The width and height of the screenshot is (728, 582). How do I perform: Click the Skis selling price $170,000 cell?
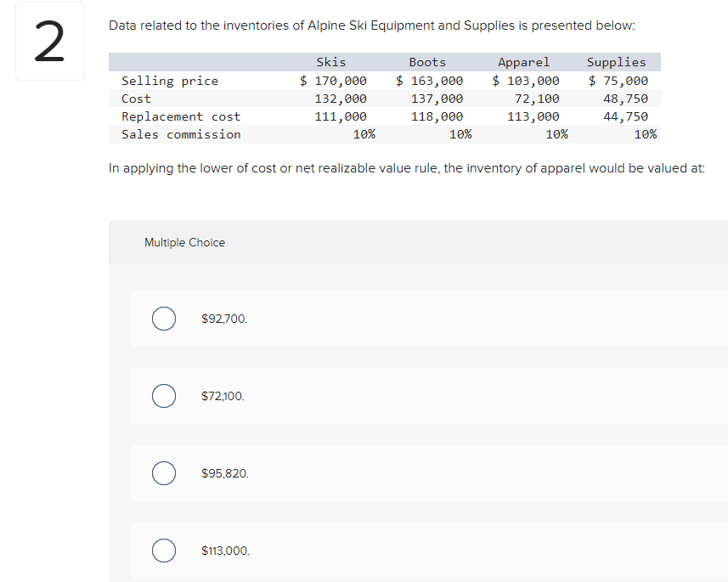(334, 81)
